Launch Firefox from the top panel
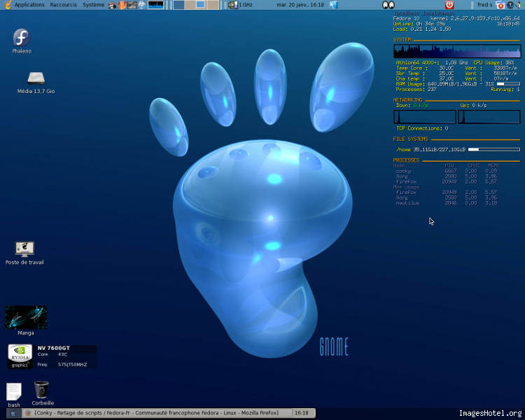This screenshot has height=420, width=525. click(x=122, y=5)
